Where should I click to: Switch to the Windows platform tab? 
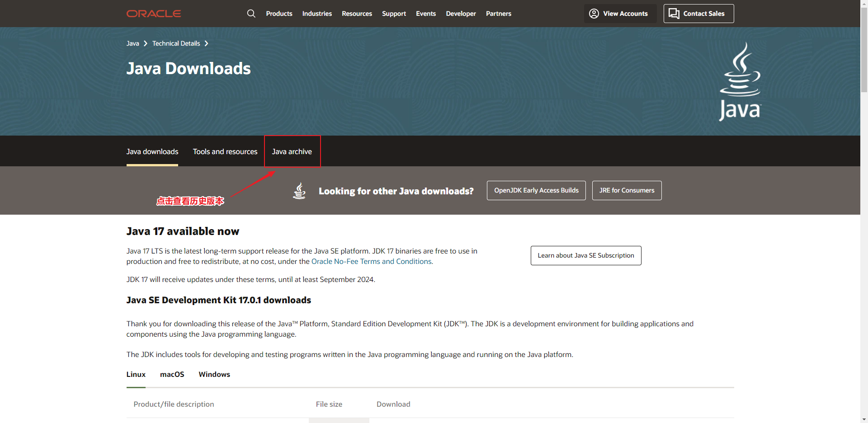point(214,374)
